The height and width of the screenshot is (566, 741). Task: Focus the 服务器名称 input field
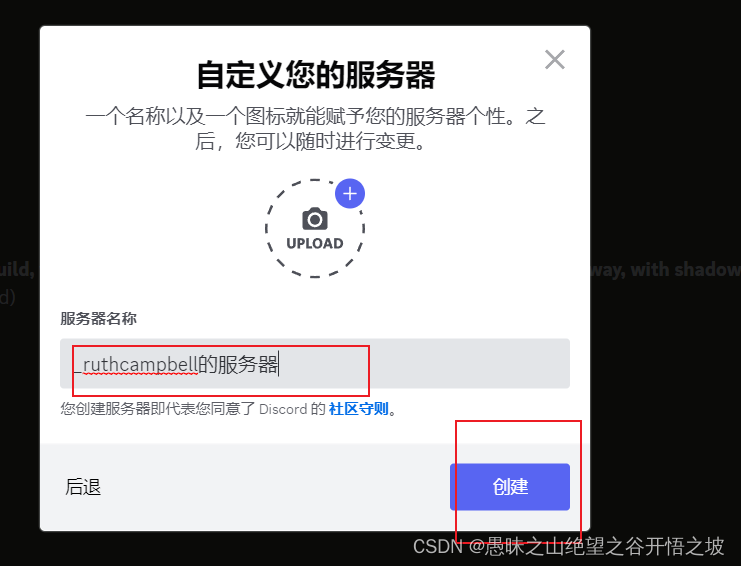coord(315,363)
